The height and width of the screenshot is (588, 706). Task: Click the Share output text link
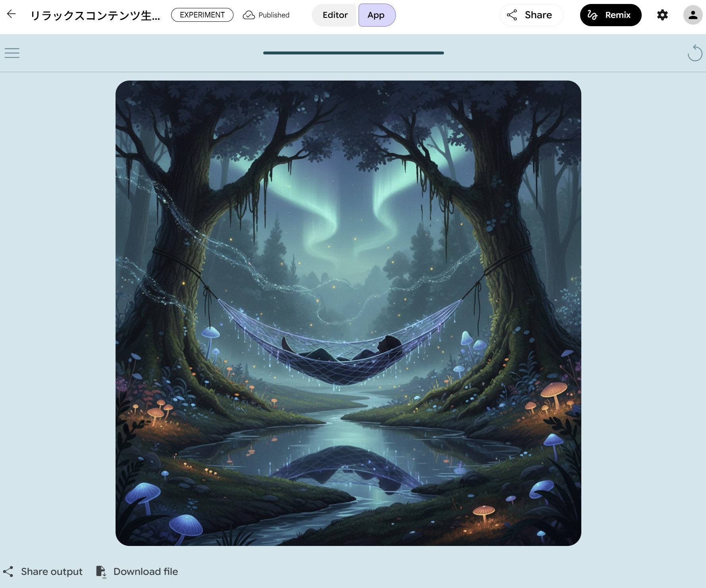pyautogui.click(x=52, y=571)
